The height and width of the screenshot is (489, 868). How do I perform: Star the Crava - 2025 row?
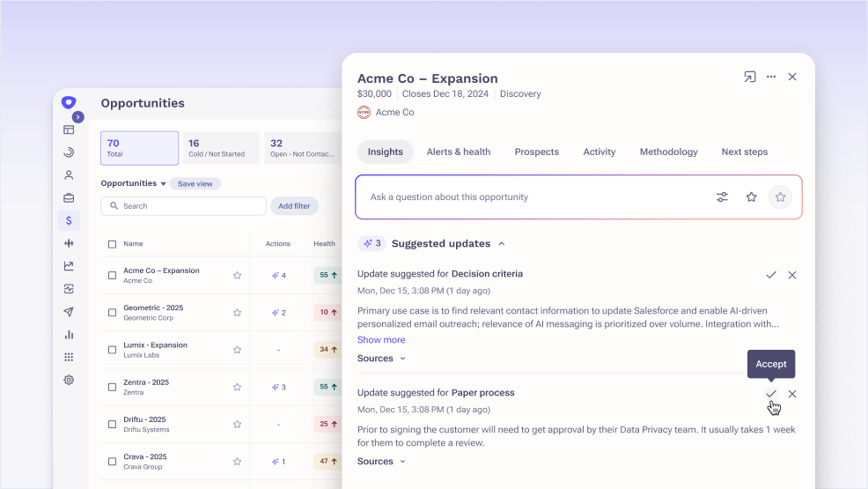point(237,462)
